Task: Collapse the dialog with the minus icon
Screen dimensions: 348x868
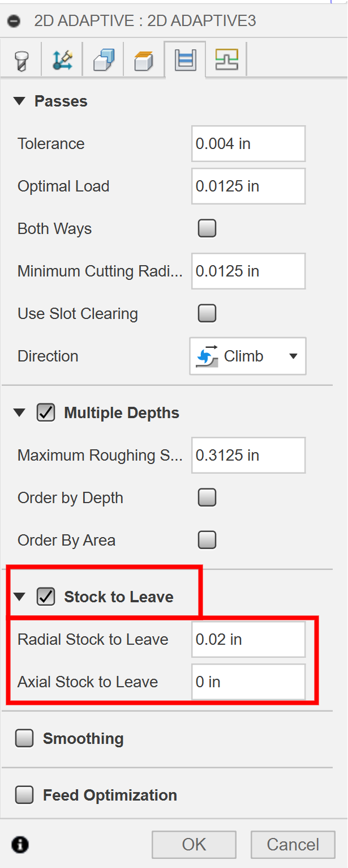Action: (x=14, y=22)
